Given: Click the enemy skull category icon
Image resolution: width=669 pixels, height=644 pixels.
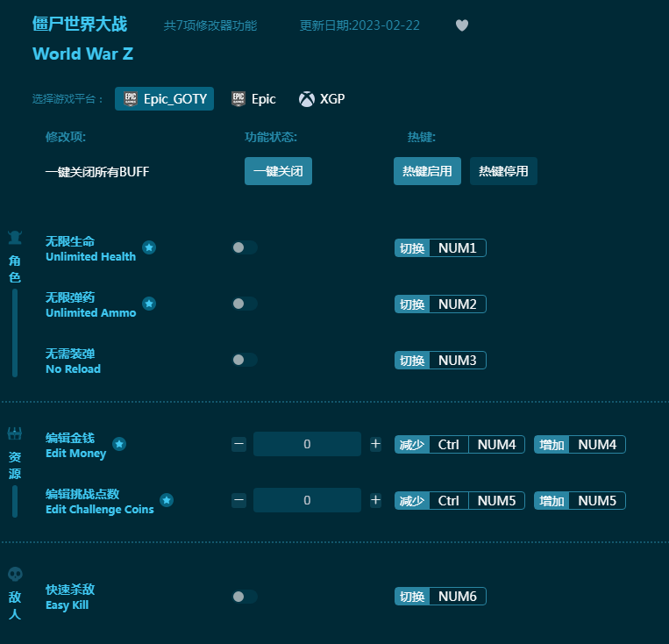Looking at the screenshot, I should pyautogui.click(x=16, y=575).
